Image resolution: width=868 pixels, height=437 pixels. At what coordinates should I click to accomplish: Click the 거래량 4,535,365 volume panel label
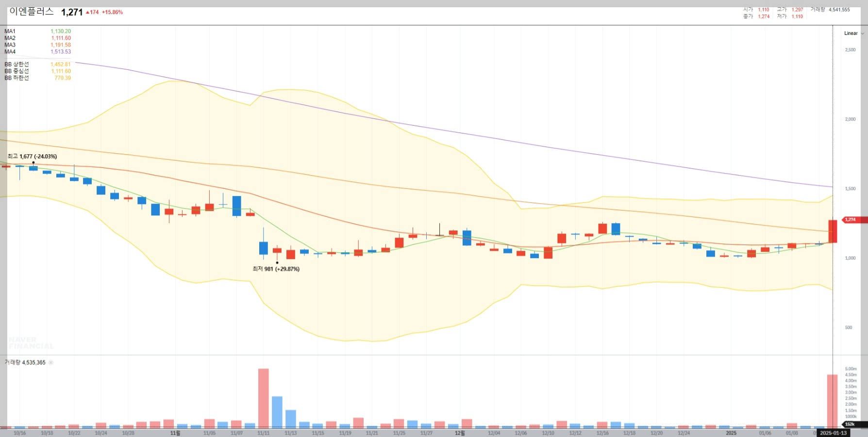pos(25,362)
